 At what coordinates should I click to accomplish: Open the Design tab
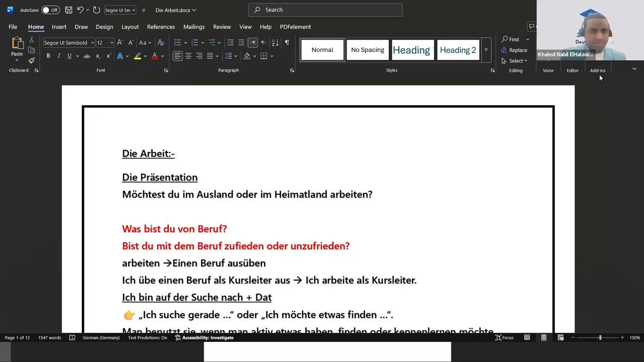104,27
